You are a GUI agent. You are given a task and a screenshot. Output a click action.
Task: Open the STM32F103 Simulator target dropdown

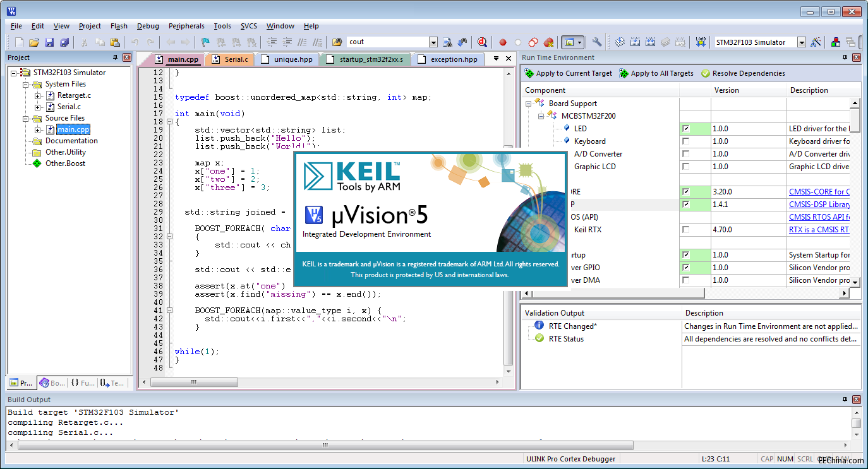[x=802, y=42]
